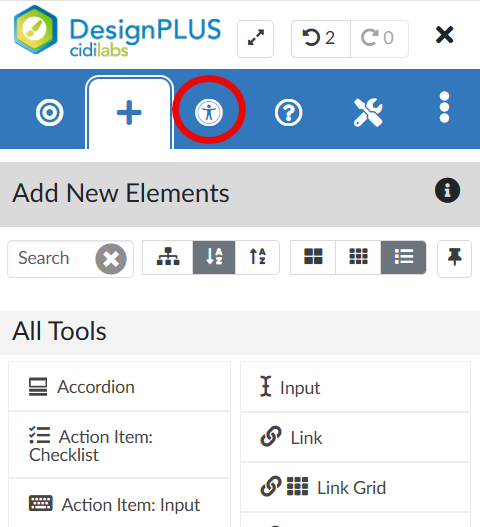
Task: Sort tools A to Z descending
Action: (x=214, y=257)
